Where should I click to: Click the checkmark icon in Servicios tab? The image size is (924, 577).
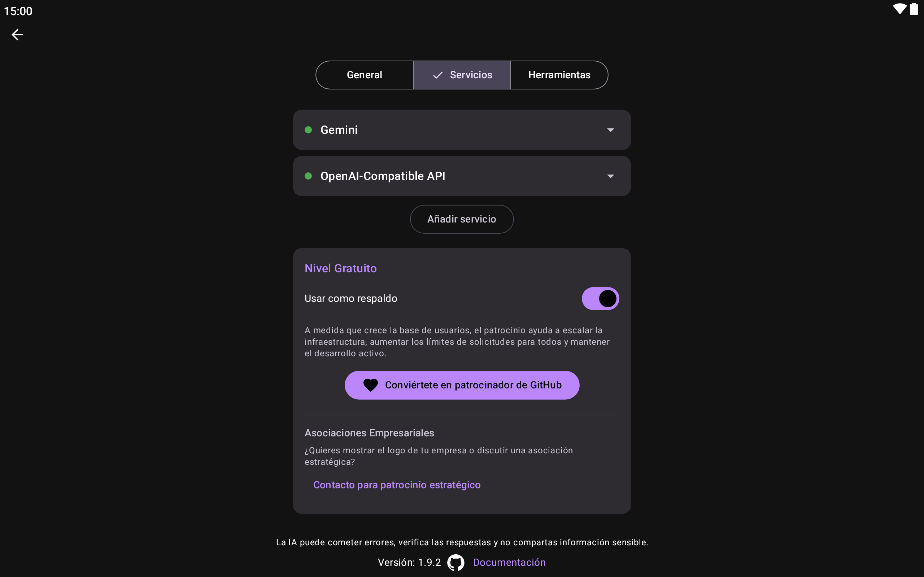[437, 75]
